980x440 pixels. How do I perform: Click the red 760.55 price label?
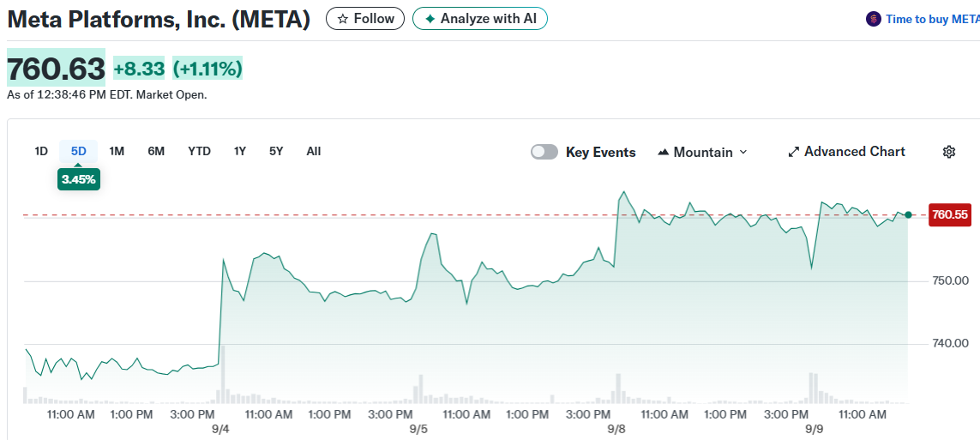click(950, 215)
